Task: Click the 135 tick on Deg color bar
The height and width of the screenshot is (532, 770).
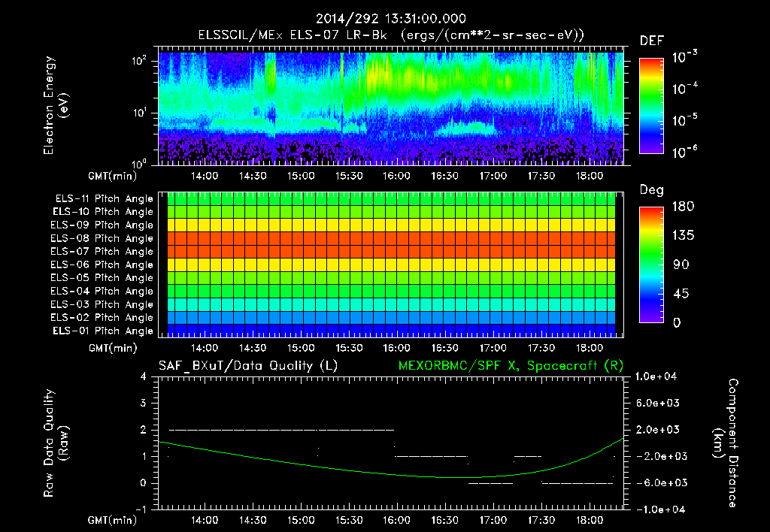Action: point(684,235)
